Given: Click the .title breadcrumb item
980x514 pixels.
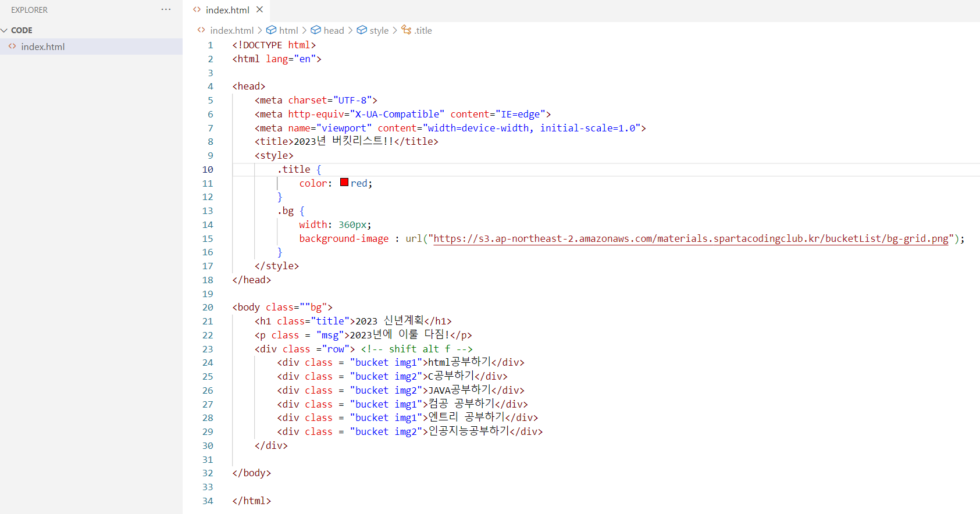Looking at the screenshot, I should click(423, 30).
